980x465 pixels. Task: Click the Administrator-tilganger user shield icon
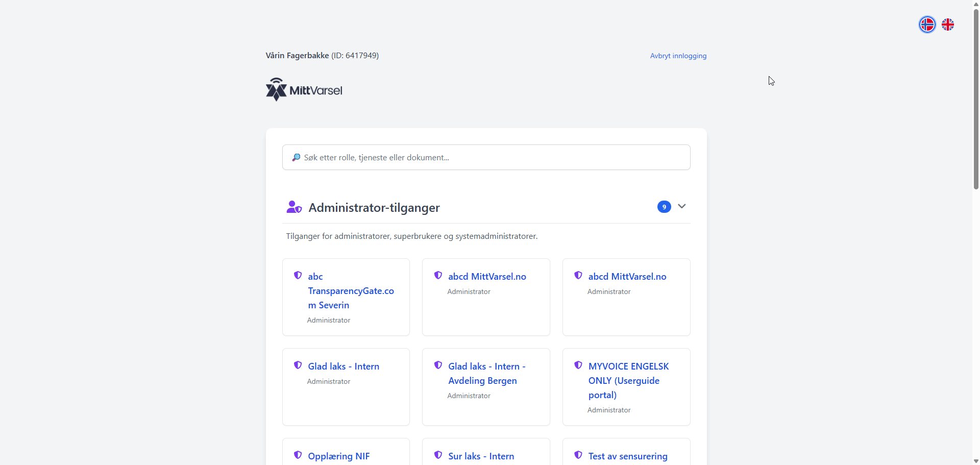[294, 207]
